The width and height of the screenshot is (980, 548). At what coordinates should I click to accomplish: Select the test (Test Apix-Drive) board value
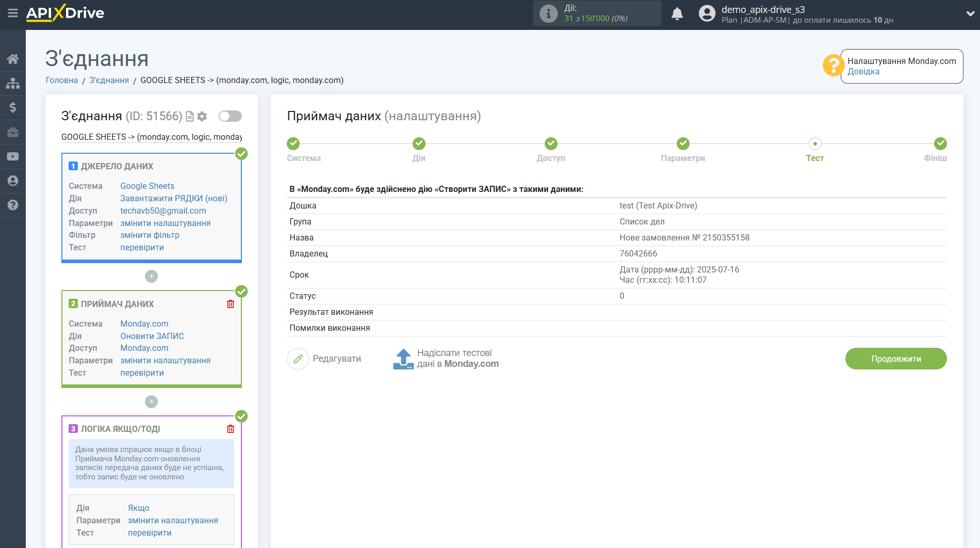pyautogui.click(x=658, y=205)
